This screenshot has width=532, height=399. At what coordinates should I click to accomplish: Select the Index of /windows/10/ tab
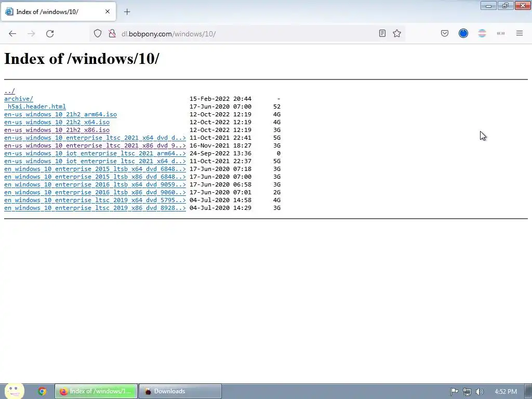click(58, 11)
